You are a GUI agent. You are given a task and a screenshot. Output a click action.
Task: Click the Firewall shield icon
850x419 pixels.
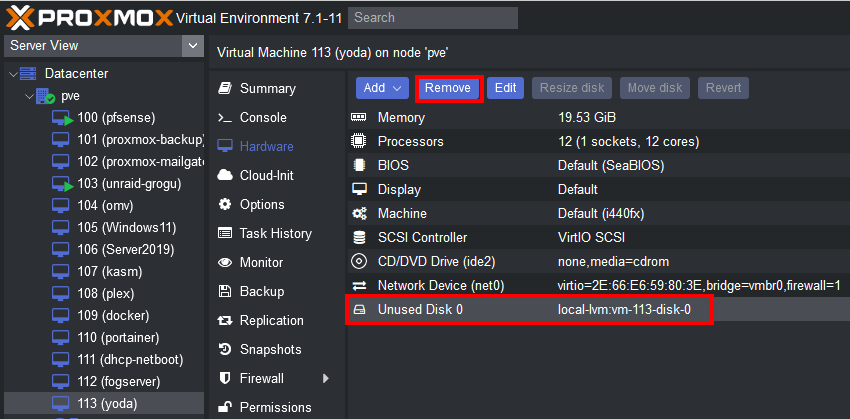(x=224, y=378)
